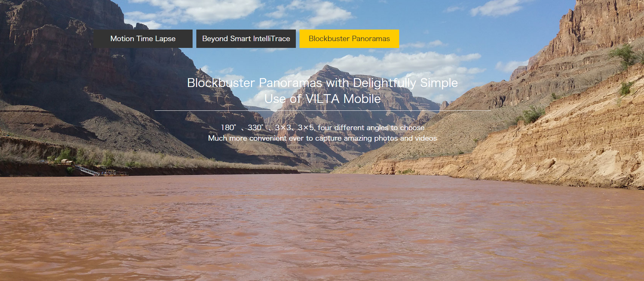Click the small cloud in the upper right sky
Screen dimensions: 644x281
point(496,8)
